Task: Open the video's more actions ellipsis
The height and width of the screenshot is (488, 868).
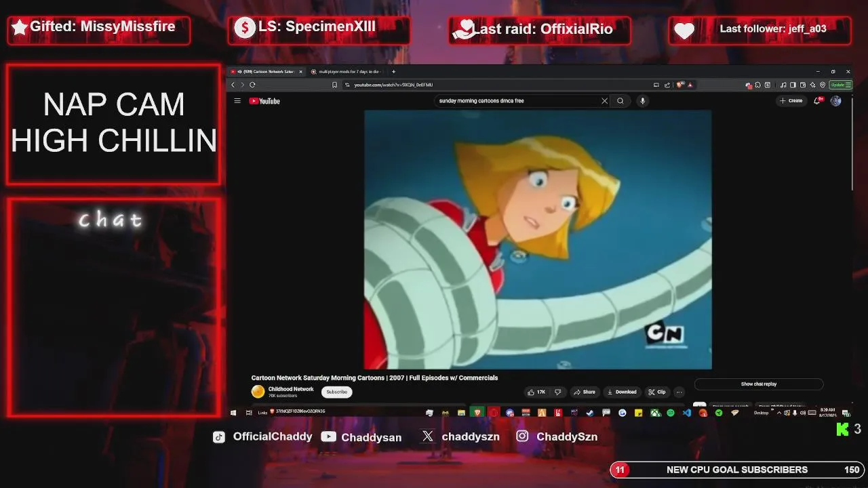Action: click(679, 392)
